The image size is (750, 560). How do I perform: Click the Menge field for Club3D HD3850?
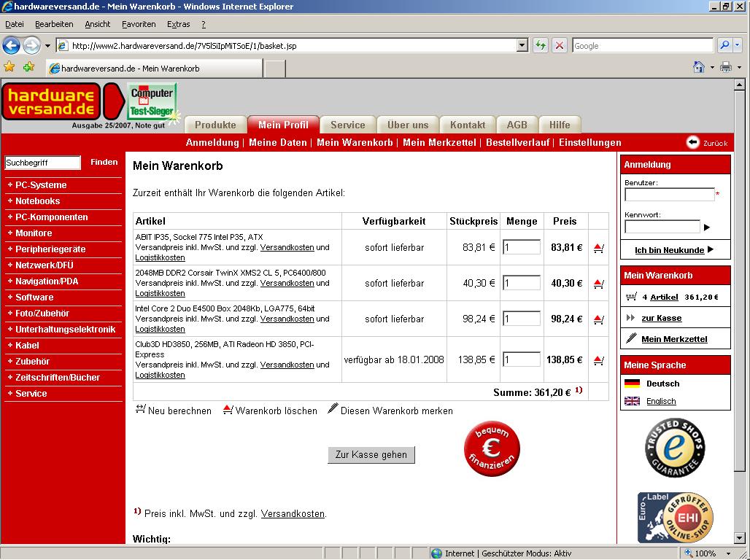522,359
